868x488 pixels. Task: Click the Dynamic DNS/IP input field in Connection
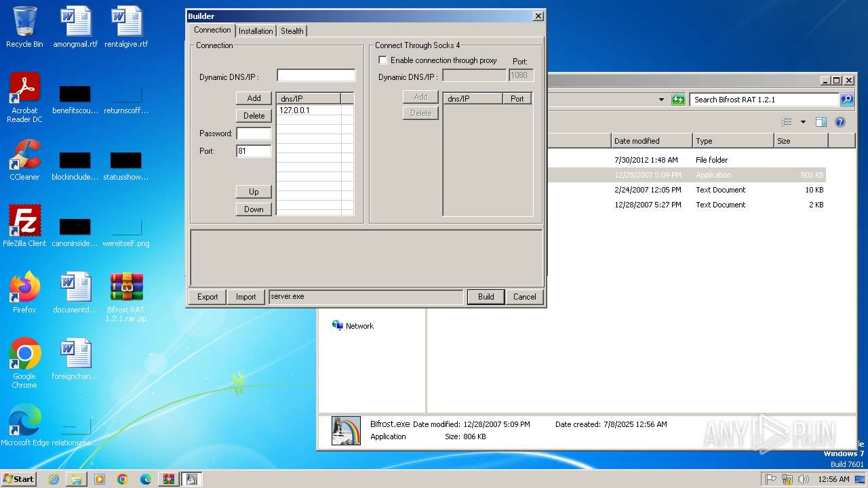click(316, 75)
